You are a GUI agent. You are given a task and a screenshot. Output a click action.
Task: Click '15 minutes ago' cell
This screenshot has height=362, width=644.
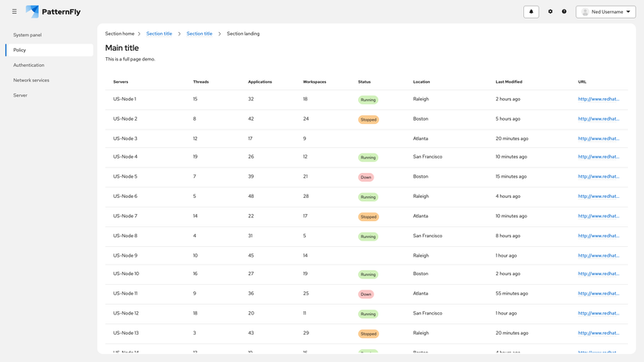click(x=511, y=176)
